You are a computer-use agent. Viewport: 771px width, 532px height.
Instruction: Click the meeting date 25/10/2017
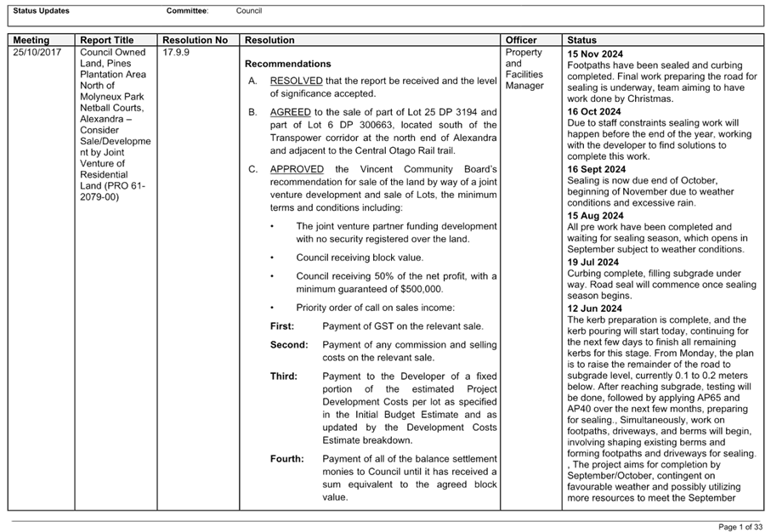pos(41,51)
